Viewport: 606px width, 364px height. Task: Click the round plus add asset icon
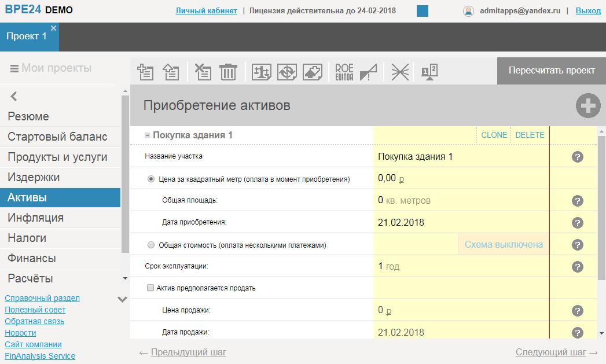[587, 106]
